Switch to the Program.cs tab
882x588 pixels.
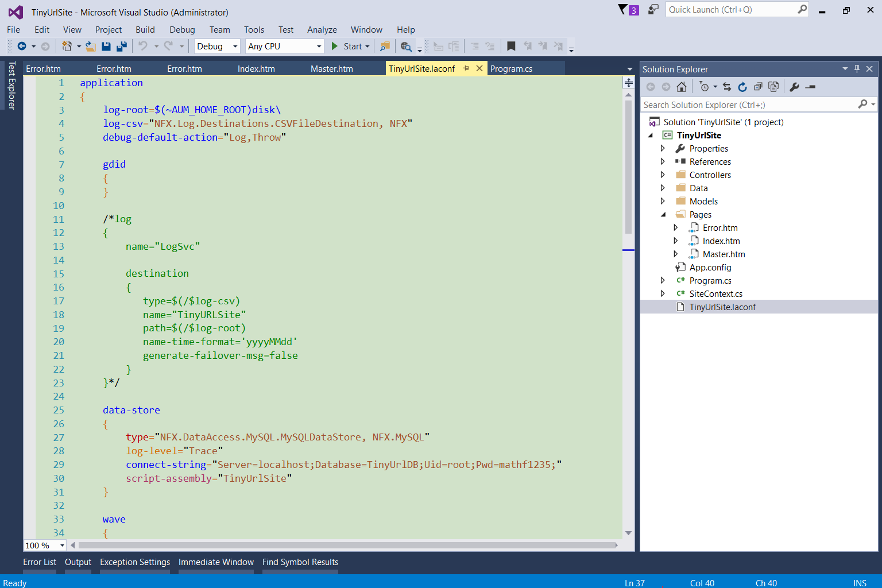coord(511,68)
